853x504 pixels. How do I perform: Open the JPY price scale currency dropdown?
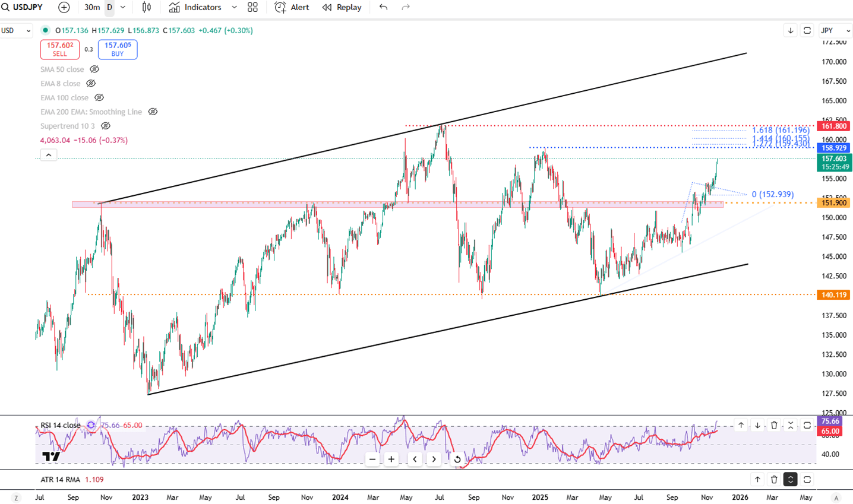835,30
